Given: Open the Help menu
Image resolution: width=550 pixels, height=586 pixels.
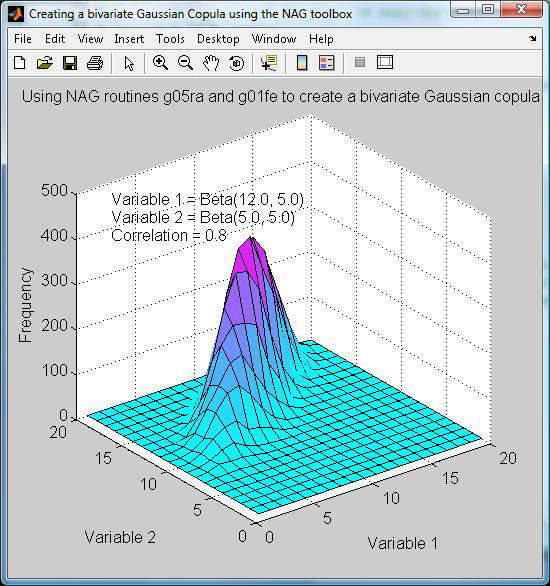Looking at the screenshot, I should (x=321, y=38).
